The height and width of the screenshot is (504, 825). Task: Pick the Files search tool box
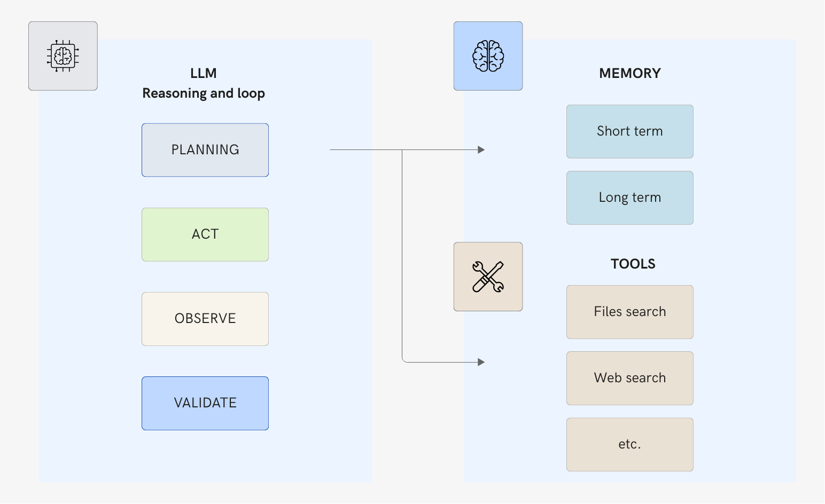[629, 312]
